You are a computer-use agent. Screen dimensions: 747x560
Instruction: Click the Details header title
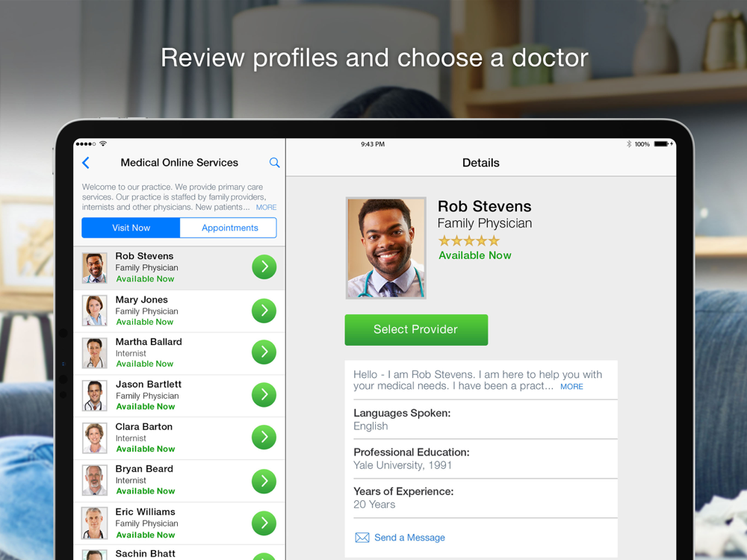pyautogui.click(x=480, y=163)
